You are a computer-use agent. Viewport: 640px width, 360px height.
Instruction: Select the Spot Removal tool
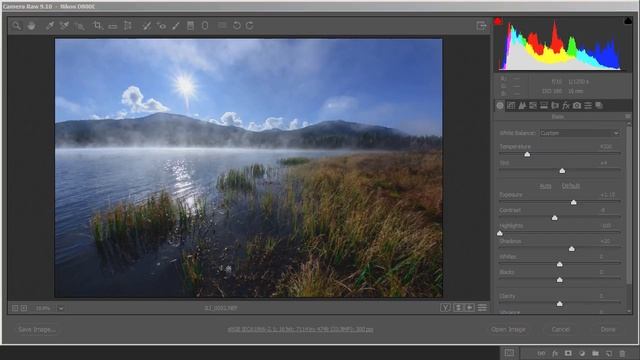coord(147,26)
